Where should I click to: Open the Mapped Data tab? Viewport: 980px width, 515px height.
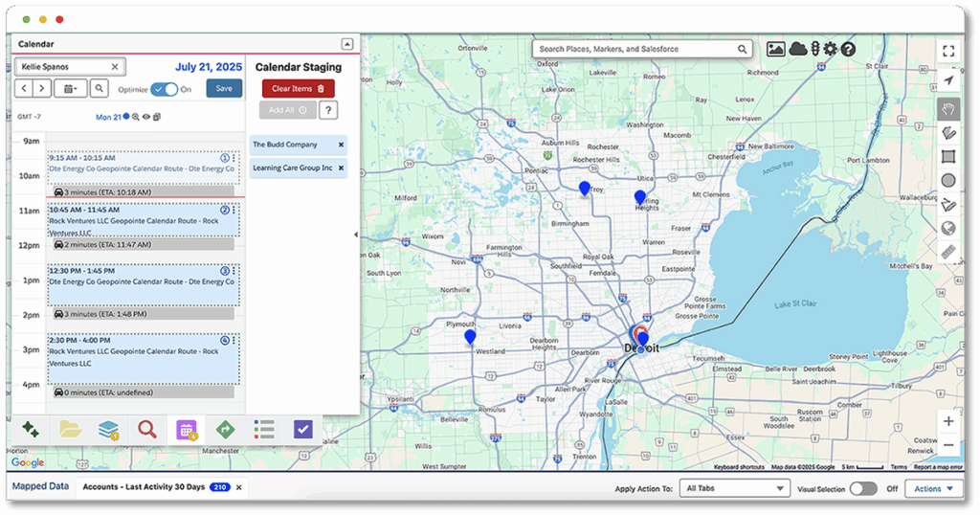40,486
